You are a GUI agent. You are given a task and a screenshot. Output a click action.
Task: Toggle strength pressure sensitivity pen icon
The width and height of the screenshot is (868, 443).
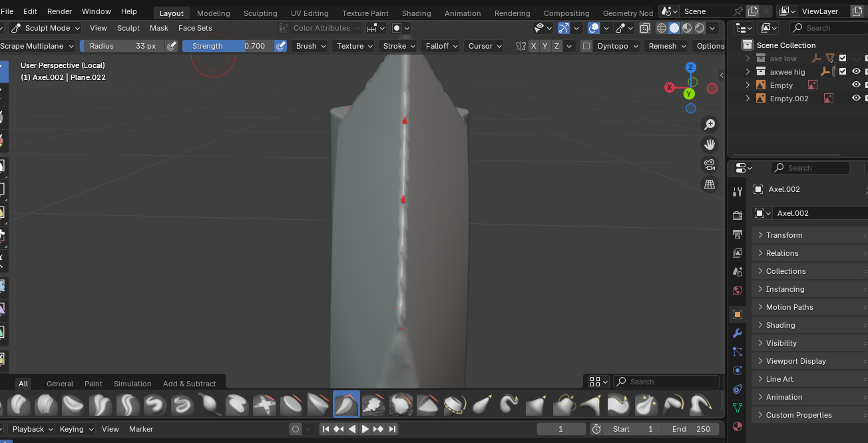pyautogui.click(x=281, y=46)
